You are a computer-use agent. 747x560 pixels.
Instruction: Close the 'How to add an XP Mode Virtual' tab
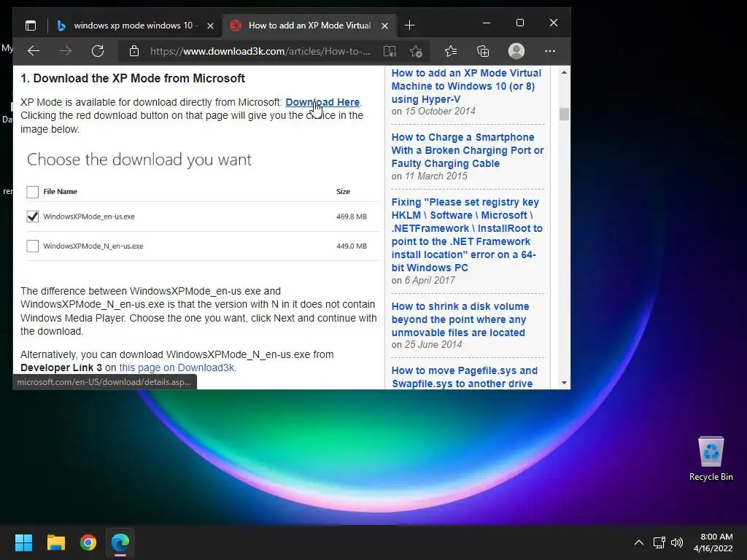(x=385, y=26)
